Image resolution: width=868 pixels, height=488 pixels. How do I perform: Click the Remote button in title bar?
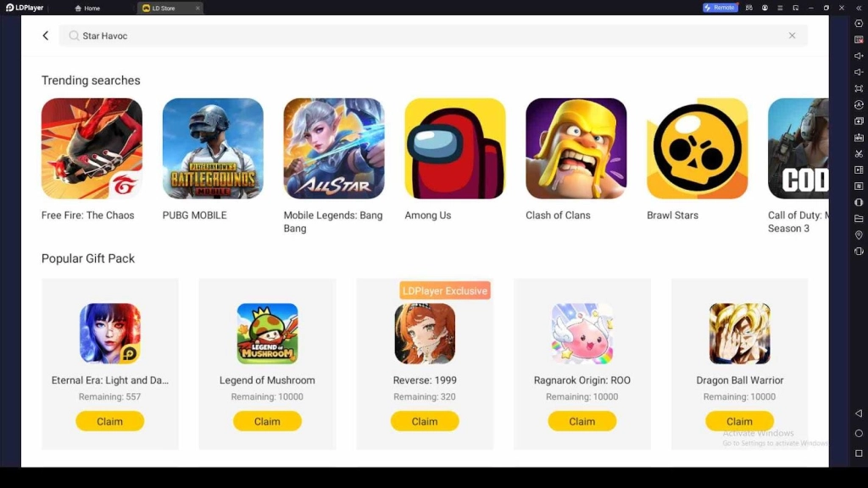[721, 8]
